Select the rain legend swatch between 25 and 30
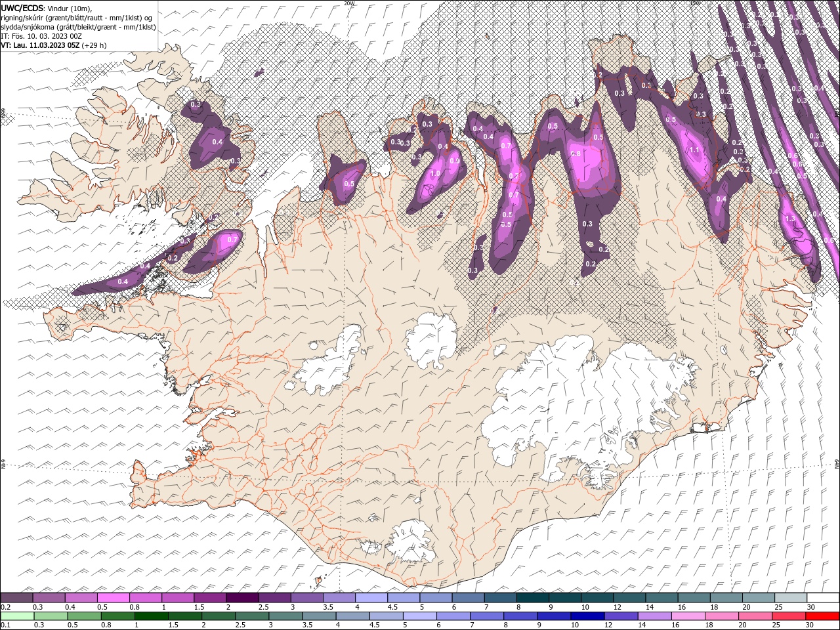The width and height of the screenshot is (840, 630). [x=788, y=616]
